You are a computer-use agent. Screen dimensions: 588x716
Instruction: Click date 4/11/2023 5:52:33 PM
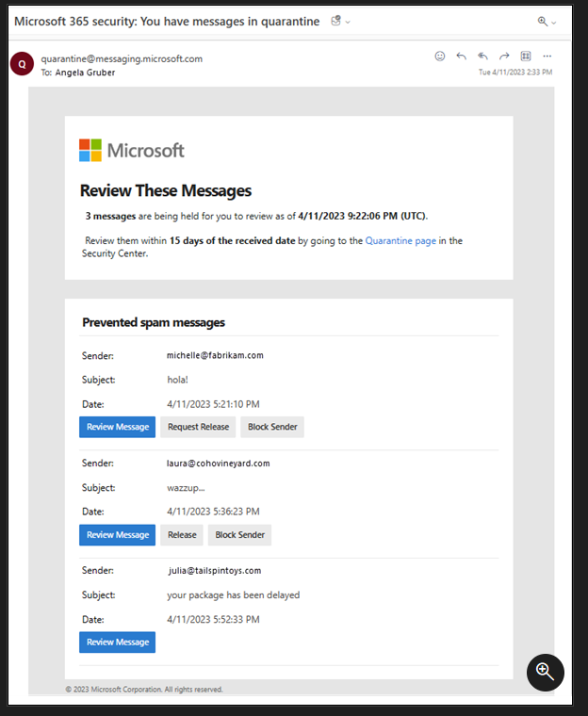213,619
